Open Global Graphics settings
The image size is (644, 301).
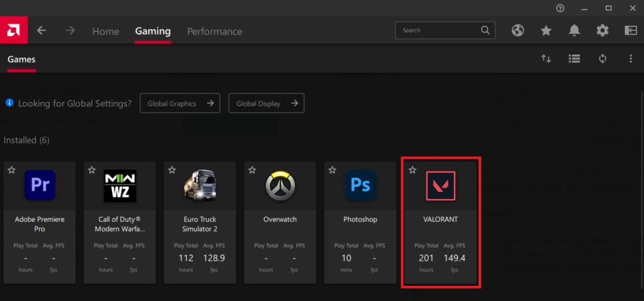[x=180, y=103]
